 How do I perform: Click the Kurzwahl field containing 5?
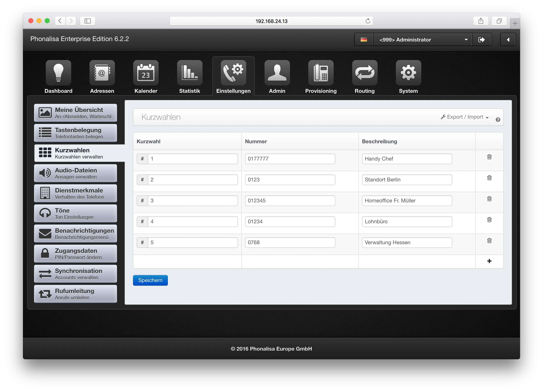[193, 242]
